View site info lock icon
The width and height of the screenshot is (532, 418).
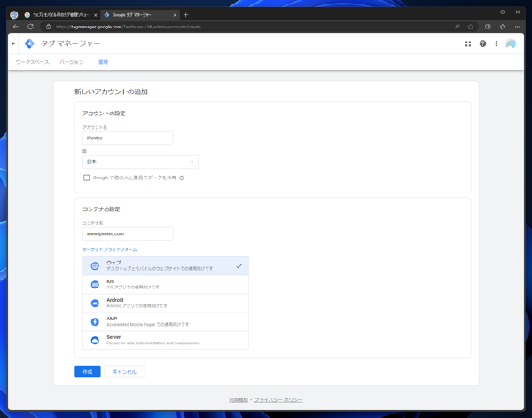pos(49,27)
